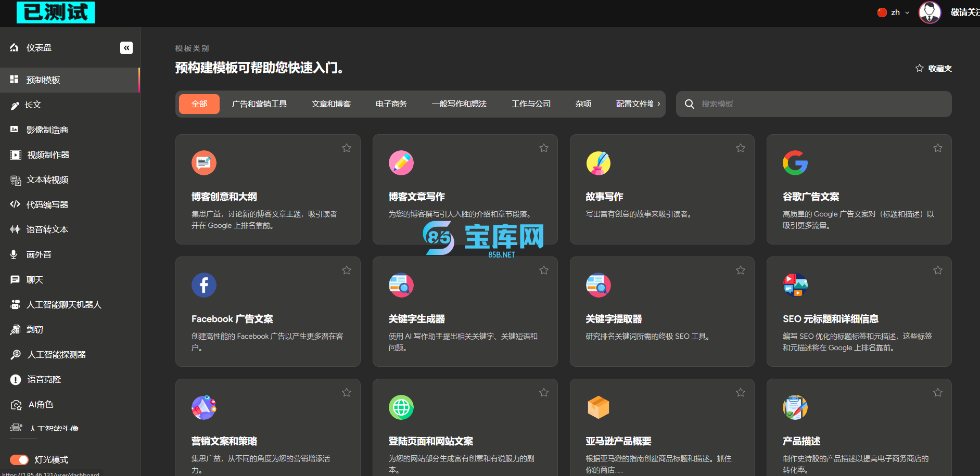Favorite the 博客创意和大纲 template star
980x476 pixels.
coord(347,148)
